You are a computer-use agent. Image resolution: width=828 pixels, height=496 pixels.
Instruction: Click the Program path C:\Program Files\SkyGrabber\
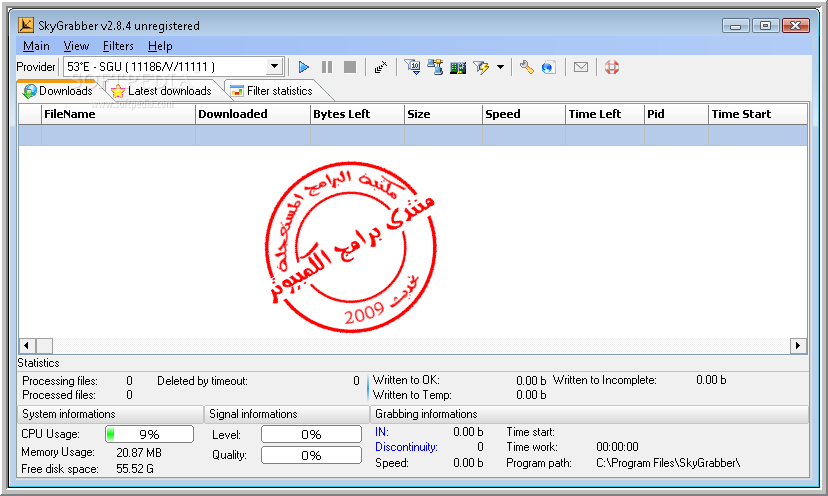pos(668,463)
